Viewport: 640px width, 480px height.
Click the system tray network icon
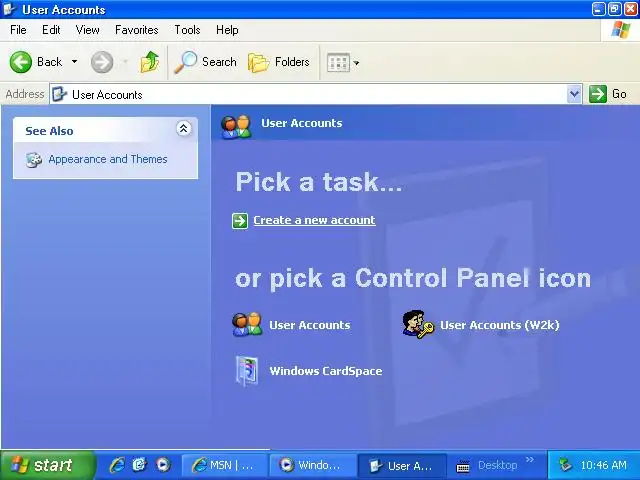click(x=565, y=465)
